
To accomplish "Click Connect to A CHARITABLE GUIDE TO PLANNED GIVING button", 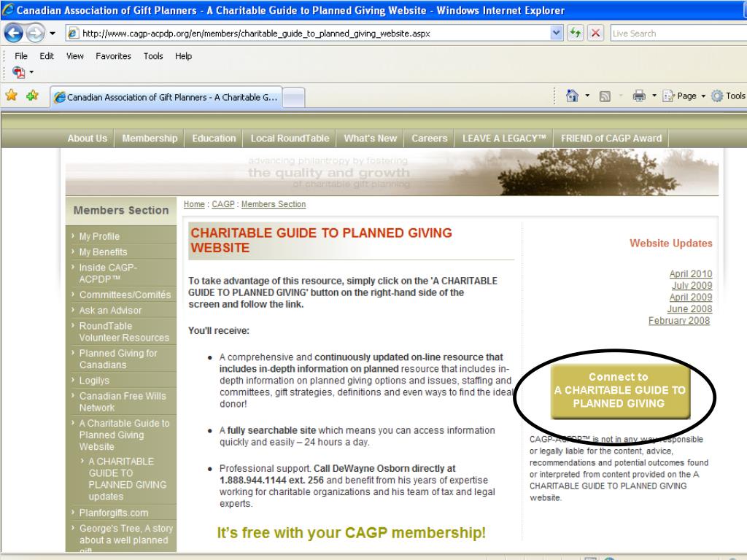I will pos(620,391).
